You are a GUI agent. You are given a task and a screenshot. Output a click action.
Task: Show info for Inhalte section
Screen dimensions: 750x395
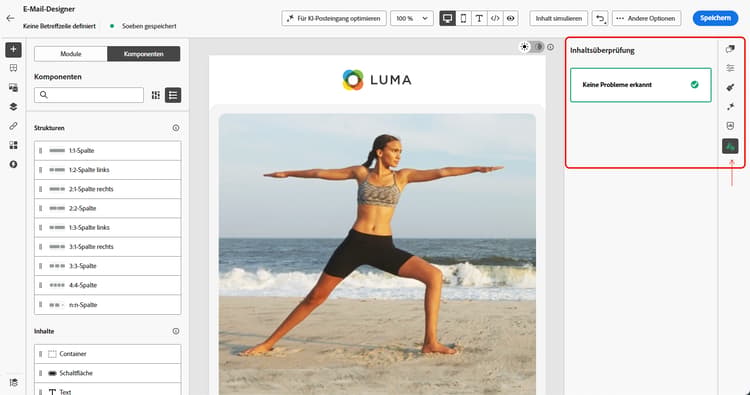[176, 331]
